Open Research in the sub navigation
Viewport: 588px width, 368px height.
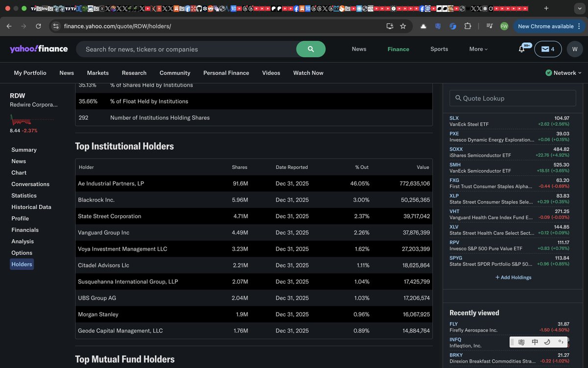(x=134, y=73)
